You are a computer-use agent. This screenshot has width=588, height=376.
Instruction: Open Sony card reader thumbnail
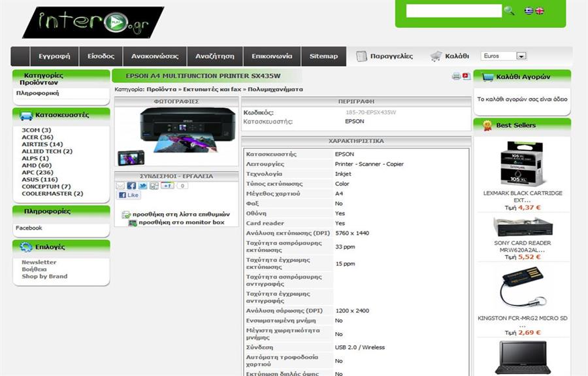pos(523,226)
